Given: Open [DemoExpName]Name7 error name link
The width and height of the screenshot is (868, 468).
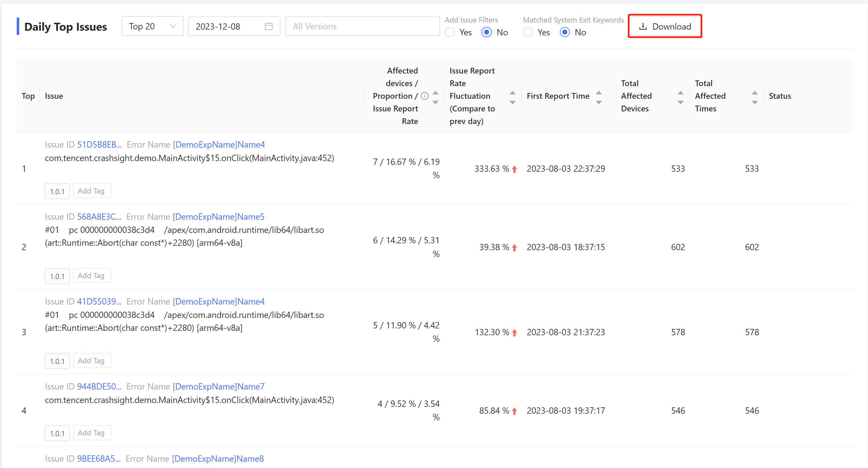Looking at the screenshot, I should coord(219,387).
